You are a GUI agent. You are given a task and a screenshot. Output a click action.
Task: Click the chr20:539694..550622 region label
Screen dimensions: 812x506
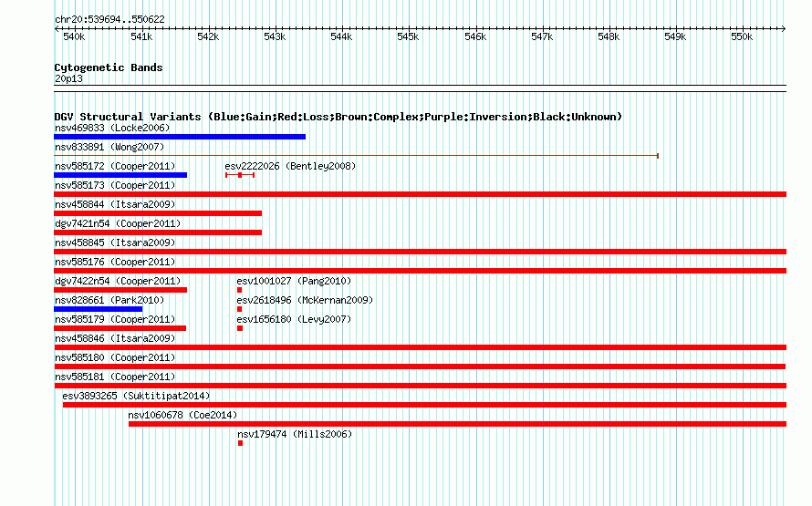click(109, 19)
